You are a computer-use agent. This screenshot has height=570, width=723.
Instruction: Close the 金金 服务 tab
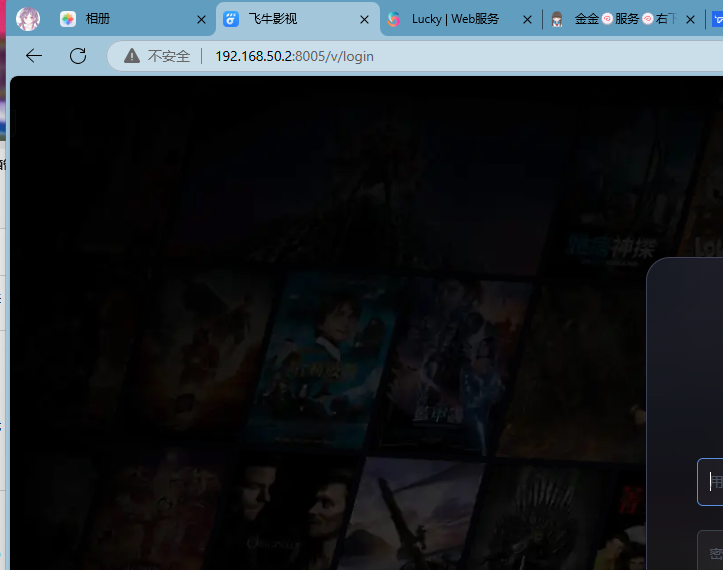pos(690,19)
